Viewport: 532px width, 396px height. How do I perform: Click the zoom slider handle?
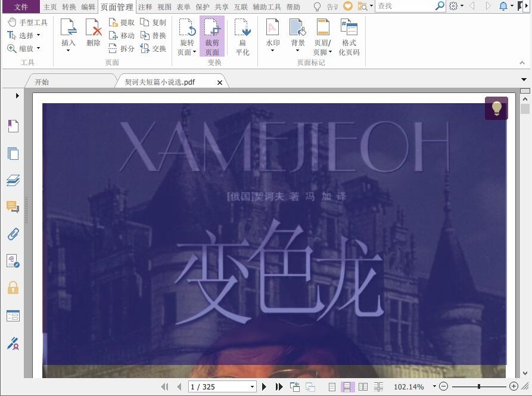(478, 386)
